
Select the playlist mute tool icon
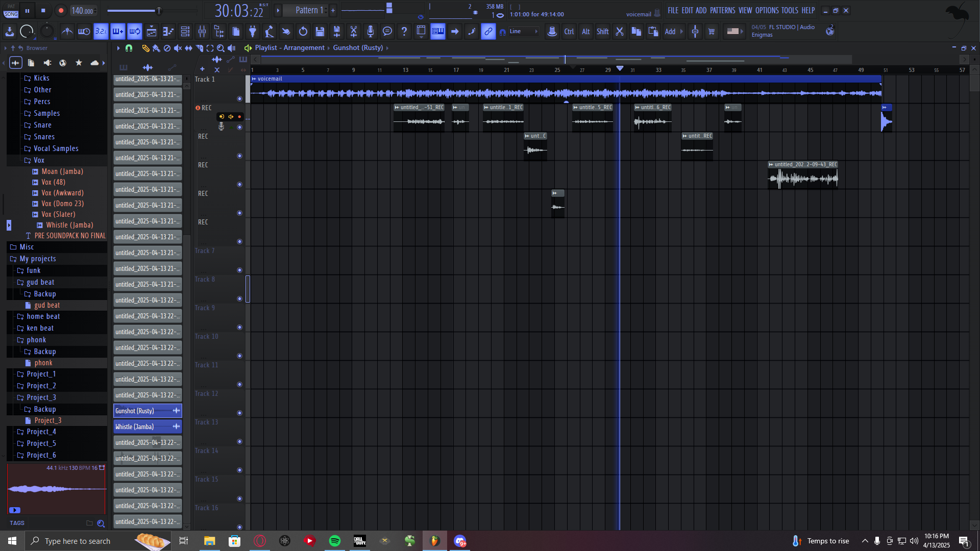pyautogui.click(x=178, y=48)
